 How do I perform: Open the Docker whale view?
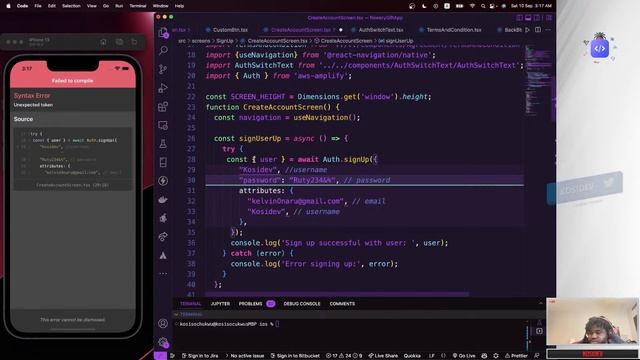(163, 200)
